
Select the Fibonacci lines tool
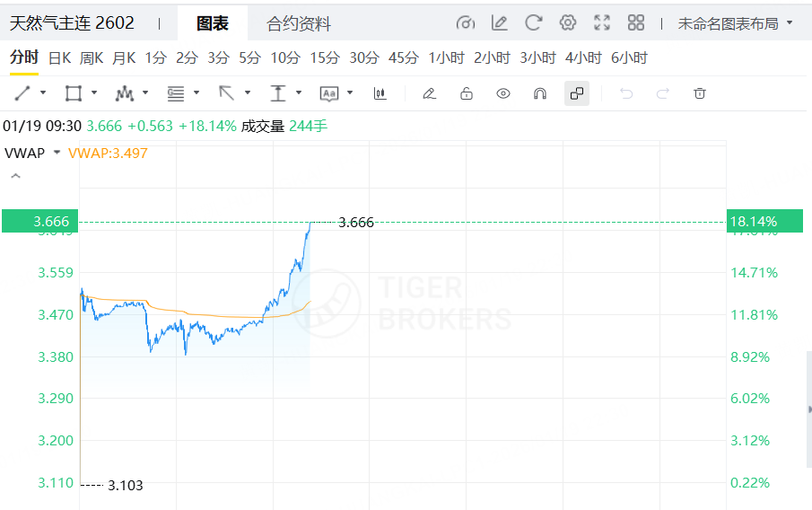pos(176,93)
